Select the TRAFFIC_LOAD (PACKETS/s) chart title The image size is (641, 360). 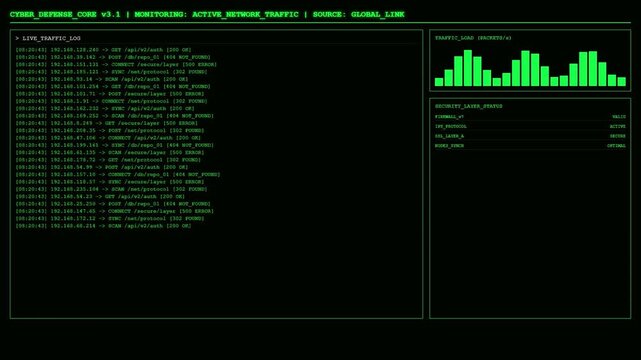point(473,38)
